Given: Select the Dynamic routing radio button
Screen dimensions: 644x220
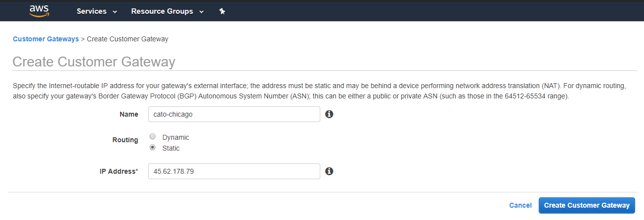Looking at the screenshot, I should point(153,137).
